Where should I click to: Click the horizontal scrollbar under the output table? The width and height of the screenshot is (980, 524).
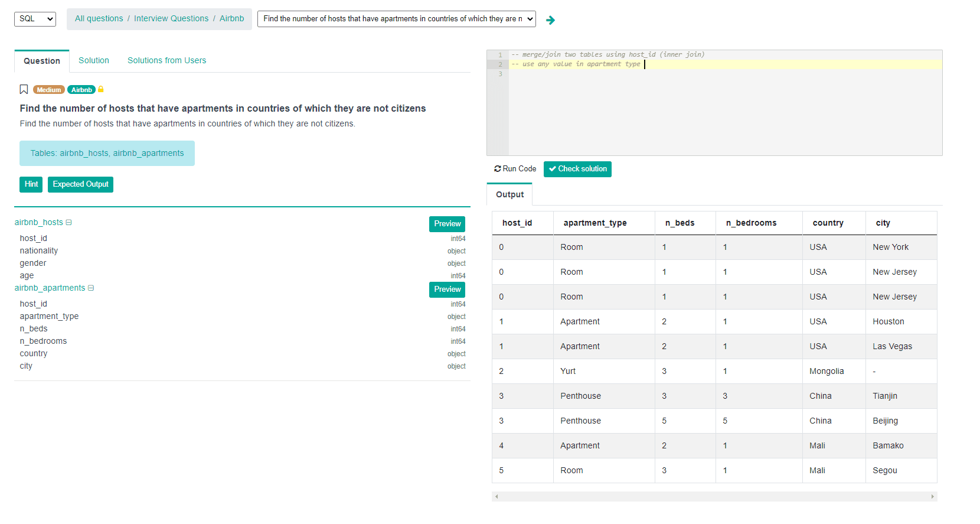pyautogui.click(x=714, y=496)
